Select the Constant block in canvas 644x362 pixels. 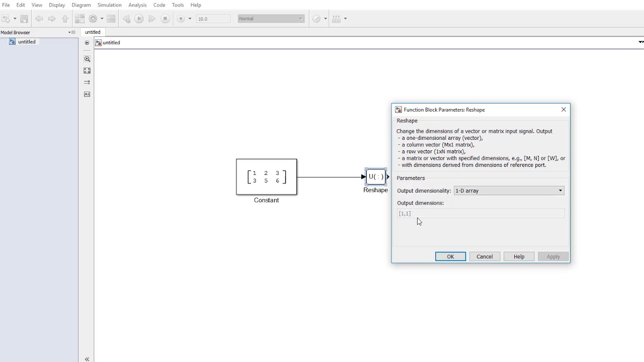pyautogui.click(x=267, y=177)
